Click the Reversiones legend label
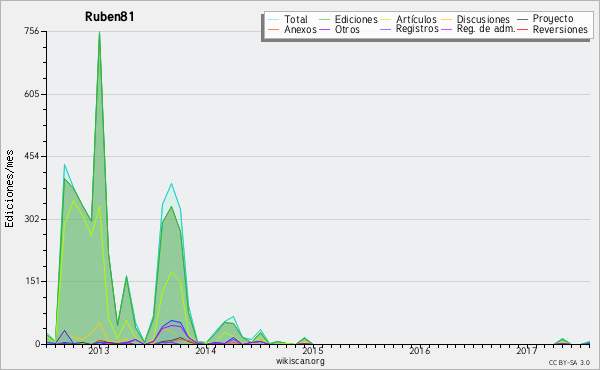The height and width of the screenshot is (370, 600). 560,29
